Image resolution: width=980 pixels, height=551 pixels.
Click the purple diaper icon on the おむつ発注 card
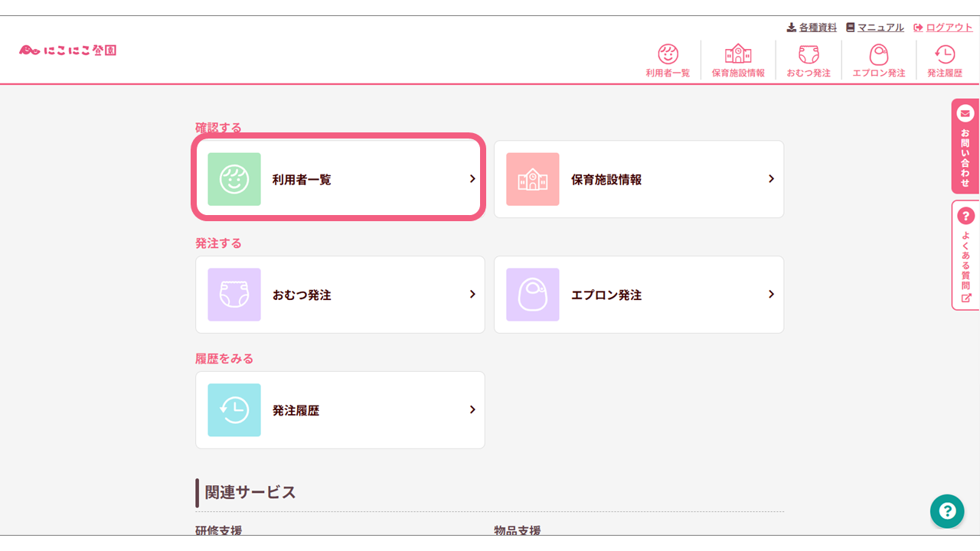[x=234, y=295]
